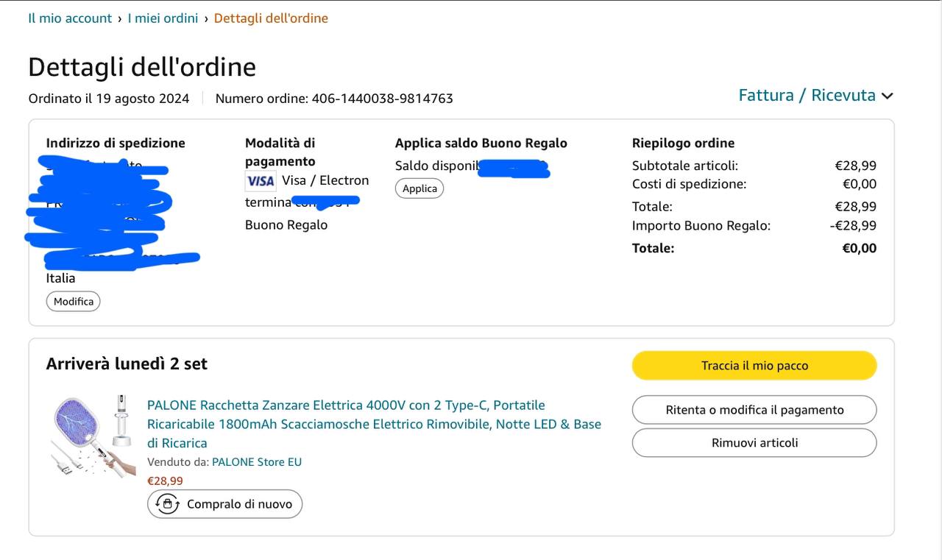The width and height of the screenshot is (942, 560).
Task: Click the order number 406-1440038-9814763
Action: (x=382, y=99)
